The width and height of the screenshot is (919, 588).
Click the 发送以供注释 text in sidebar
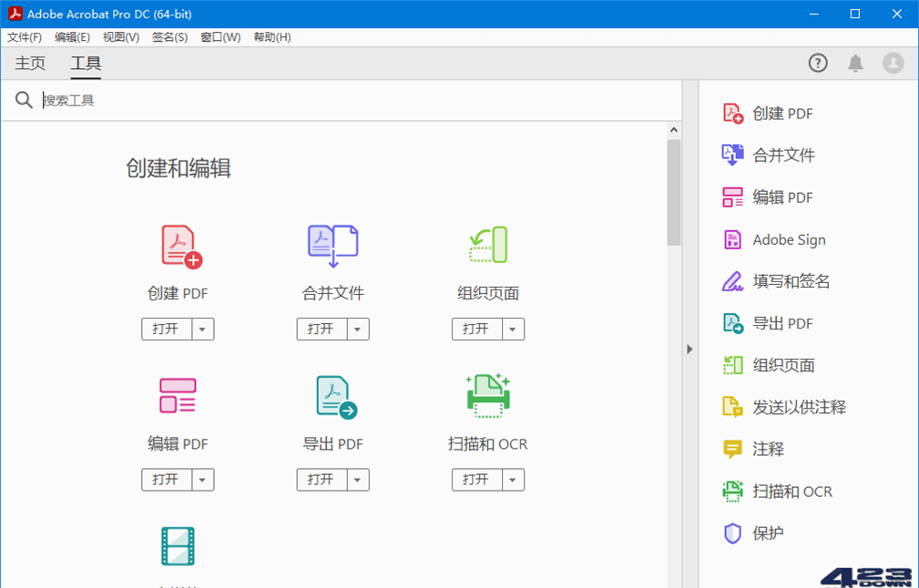pyautogui.click(x=800, y=407)
